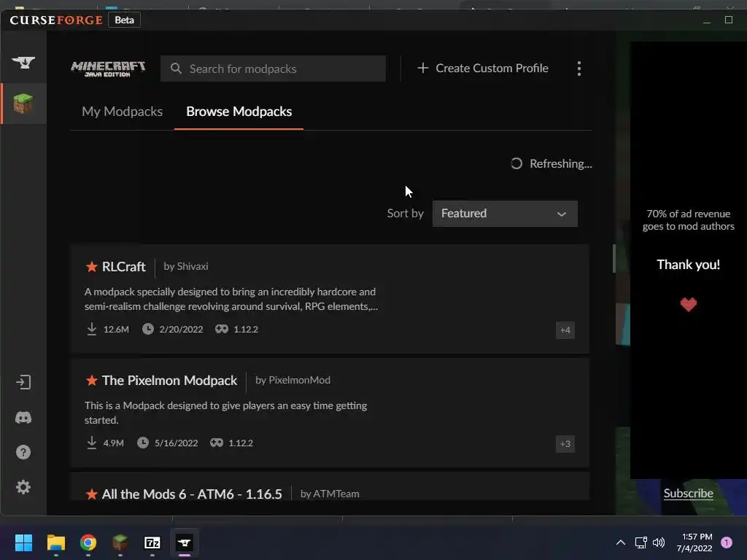Viewport: 747px width, 560px height.
Task: Click in the Search for modpacks field
Action: pos(273,69)
